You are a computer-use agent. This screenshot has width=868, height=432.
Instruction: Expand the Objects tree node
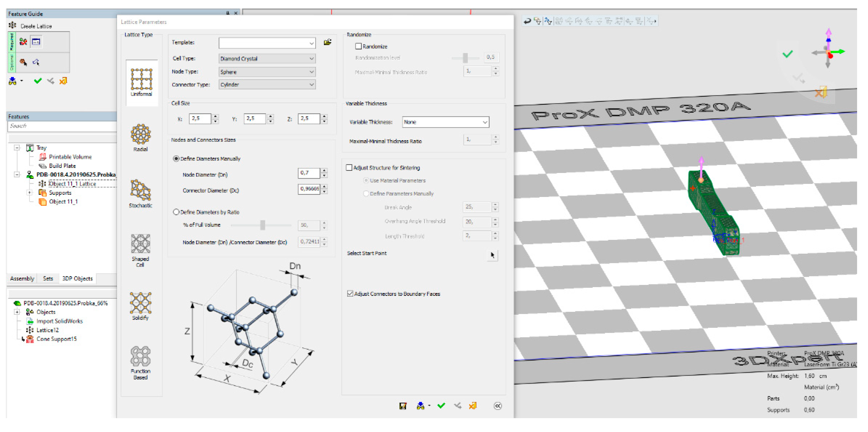(17, 312)
